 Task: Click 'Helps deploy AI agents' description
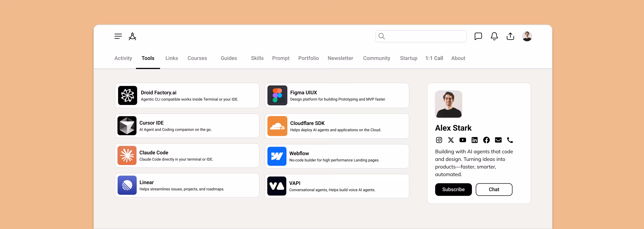point(335,130)
